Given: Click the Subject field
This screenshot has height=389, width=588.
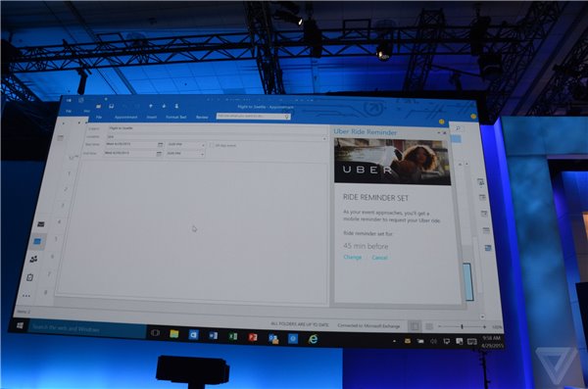Looking at the screenshot, I should click(217, 128).
